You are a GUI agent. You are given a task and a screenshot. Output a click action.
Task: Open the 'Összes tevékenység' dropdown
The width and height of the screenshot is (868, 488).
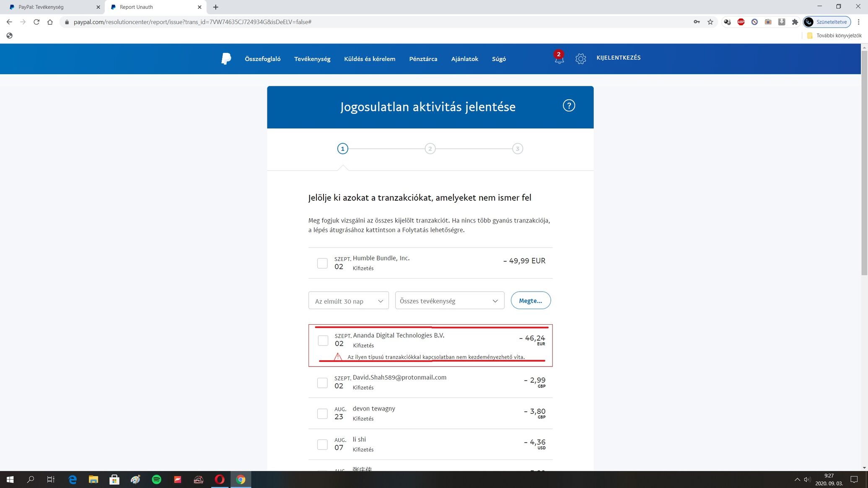(449, 301)
